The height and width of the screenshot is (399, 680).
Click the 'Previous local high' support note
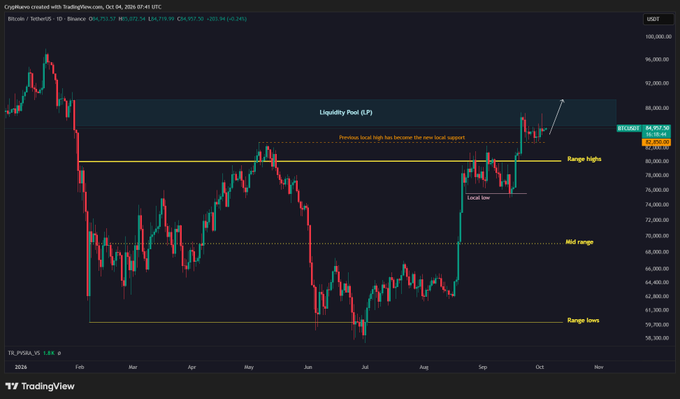[x=402, y=137]
